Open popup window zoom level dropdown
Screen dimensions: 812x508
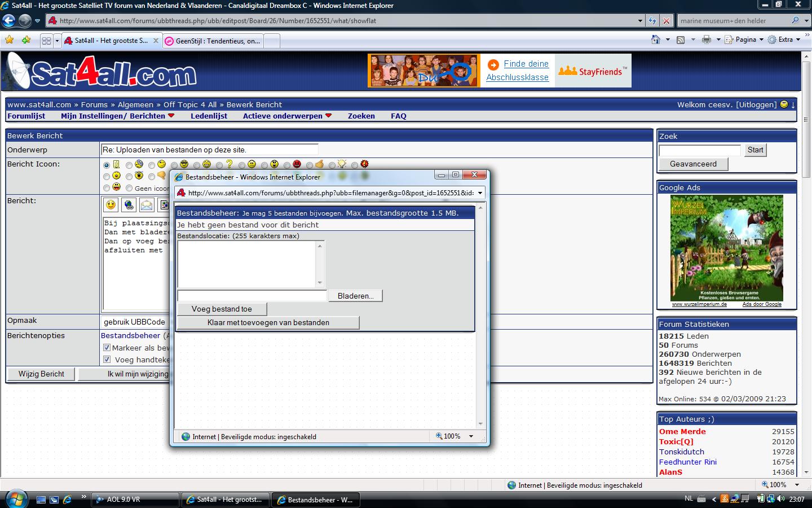pos(471,436)
